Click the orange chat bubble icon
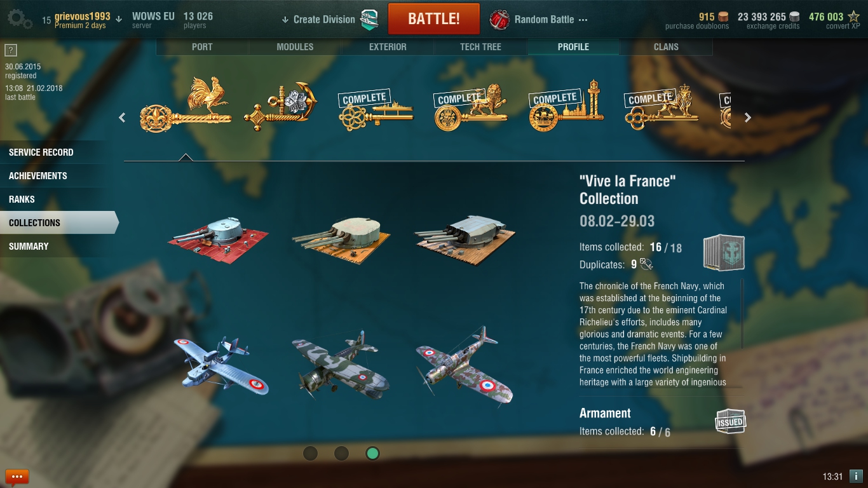 point(17,476)
